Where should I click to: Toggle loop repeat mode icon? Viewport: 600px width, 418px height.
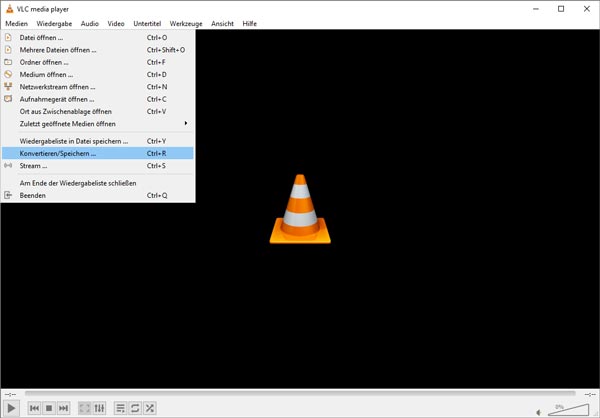pos(135,408)
